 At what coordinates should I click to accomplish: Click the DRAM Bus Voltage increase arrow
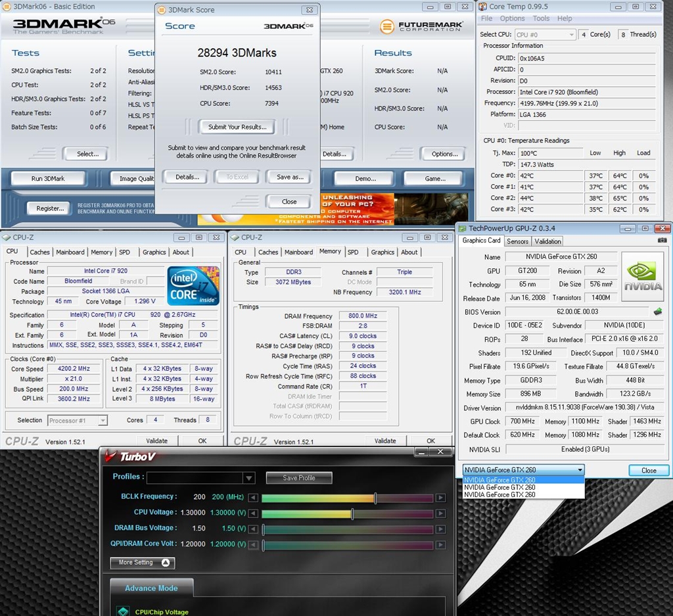pos(440,529)
